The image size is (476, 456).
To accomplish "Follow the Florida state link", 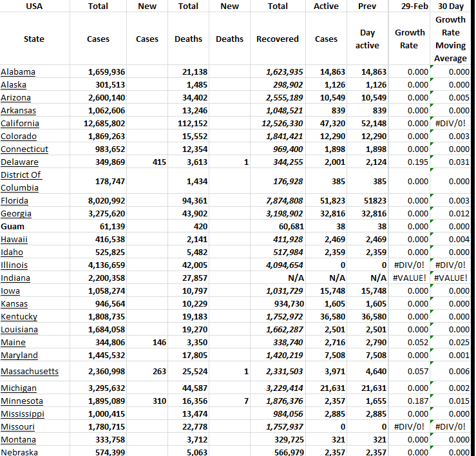I will click(x=15, y=200).
